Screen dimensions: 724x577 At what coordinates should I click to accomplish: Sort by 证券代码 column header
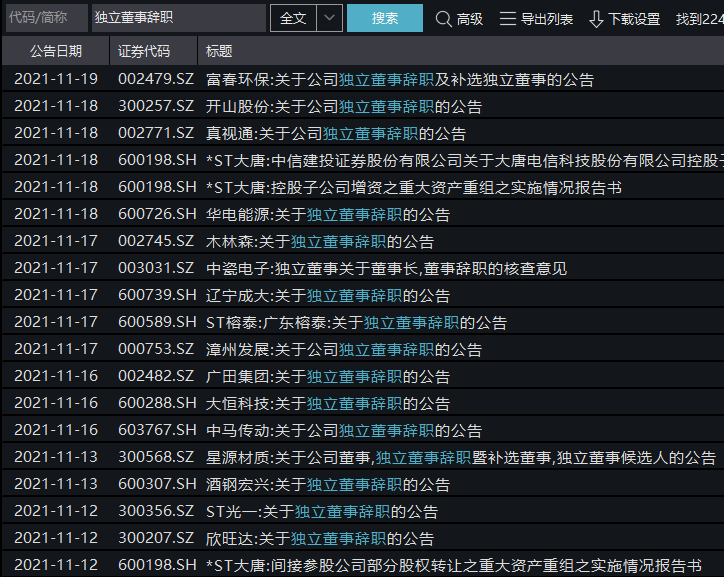tap(153, 51)
